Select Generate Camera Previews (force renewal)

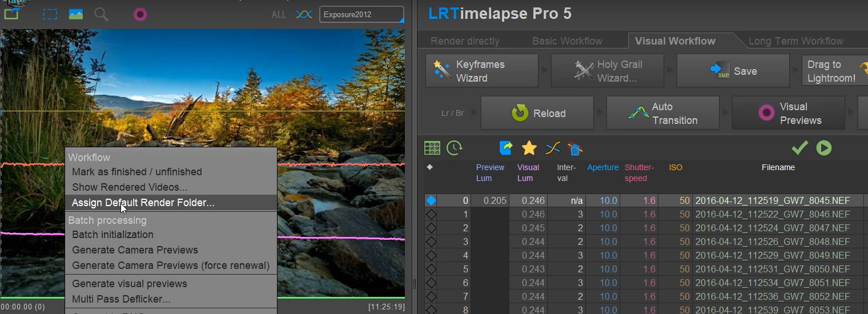[171, 265]
